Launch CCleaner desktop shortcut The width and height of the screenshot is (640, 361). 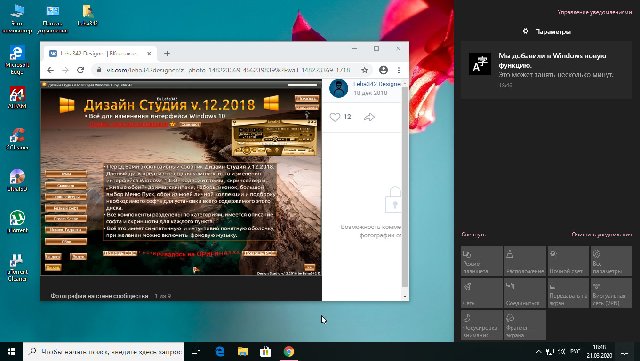(17, 139)
